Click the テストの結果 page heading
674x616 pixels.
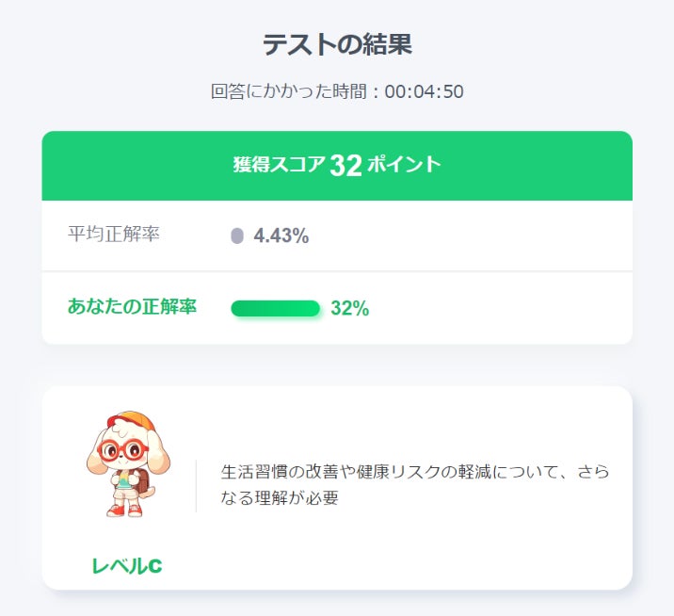pos(337,44)
